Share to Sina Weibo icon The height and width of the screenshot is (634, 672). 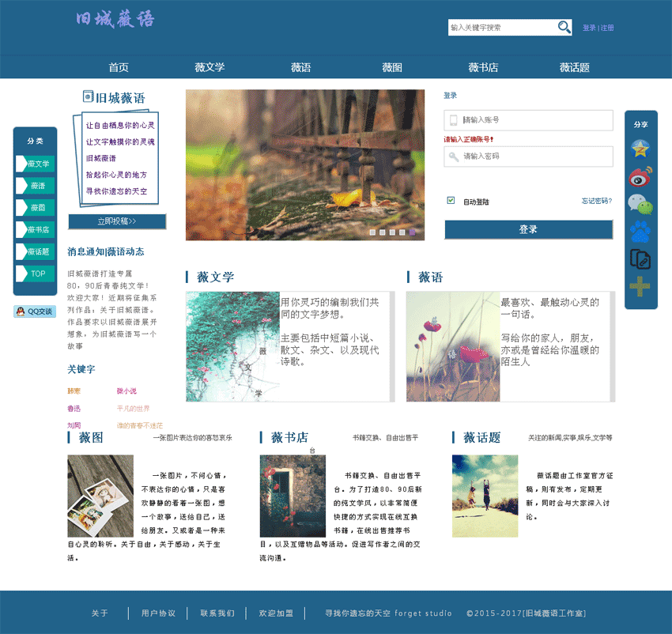[x=640, y=176]
